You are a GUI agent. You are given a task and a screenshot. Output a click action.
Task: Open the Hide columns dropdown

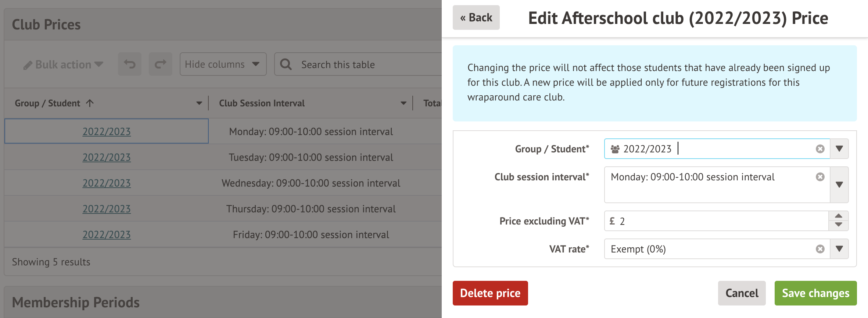(x=223, y=64)
